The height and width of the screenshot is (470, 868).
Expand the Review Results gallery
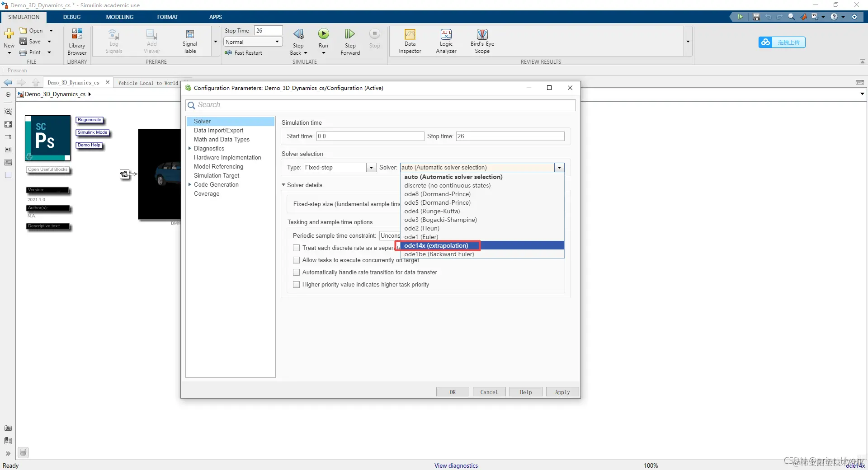coord(688,42)
